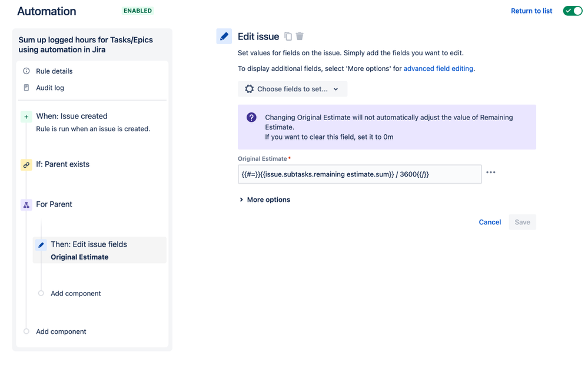
Task: Click the blue pencil icon beside Edit issue
Action: 224,36
